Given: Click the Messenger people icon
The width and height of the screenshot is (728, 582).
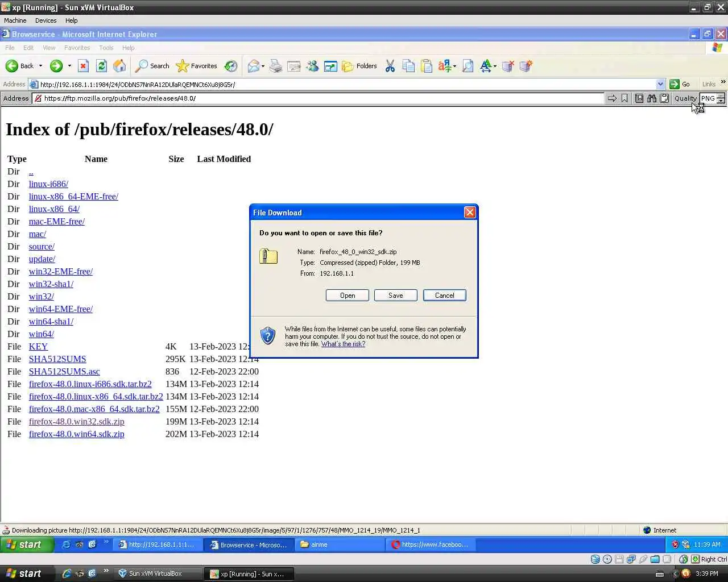Looking at the screenshot, I should [312, 66].
